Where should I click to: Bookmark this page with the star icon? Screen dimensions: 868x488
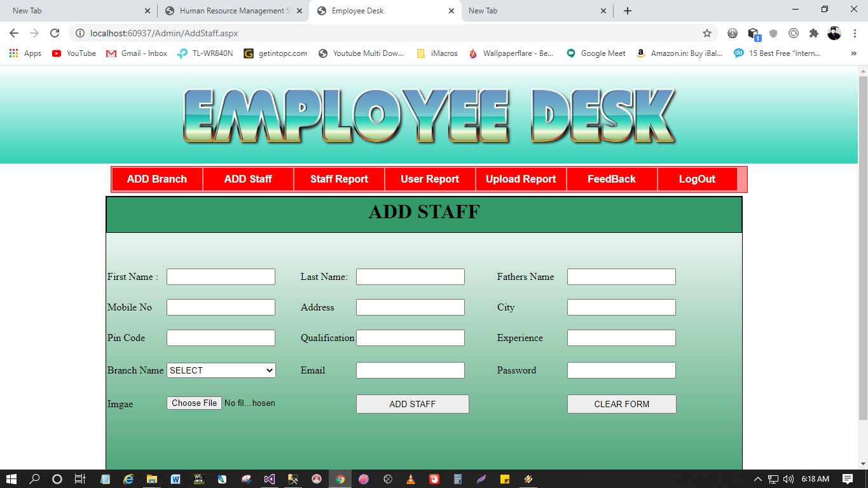coord(706,33)
